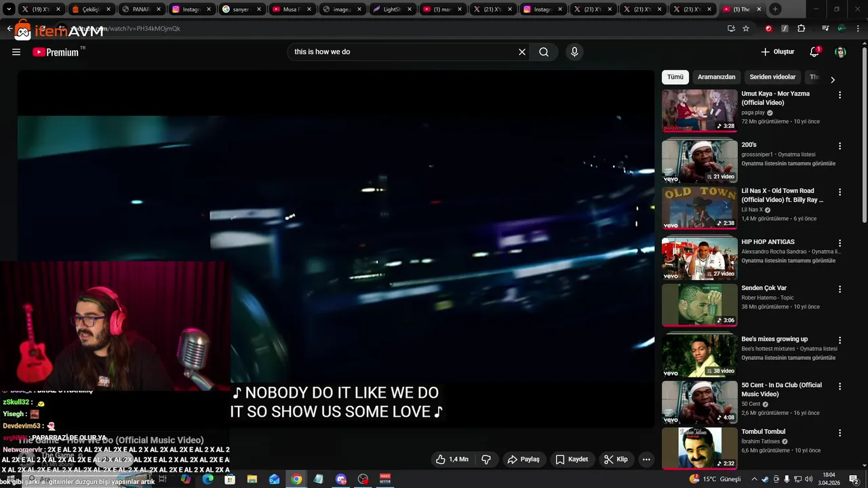
Task: Like the video showing 1,4 Mn
Action: (452, 460)
